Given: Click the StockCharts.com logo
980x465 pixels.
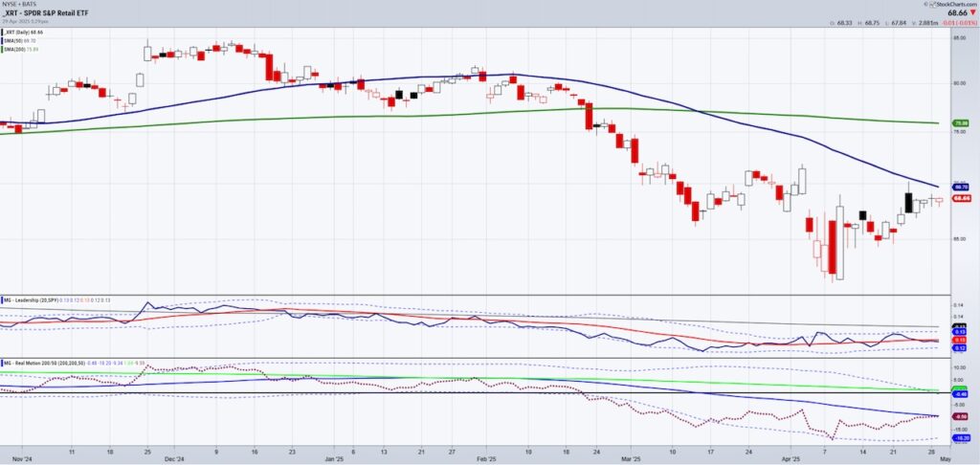Looking at the screenshot, I should click(952, 5).
